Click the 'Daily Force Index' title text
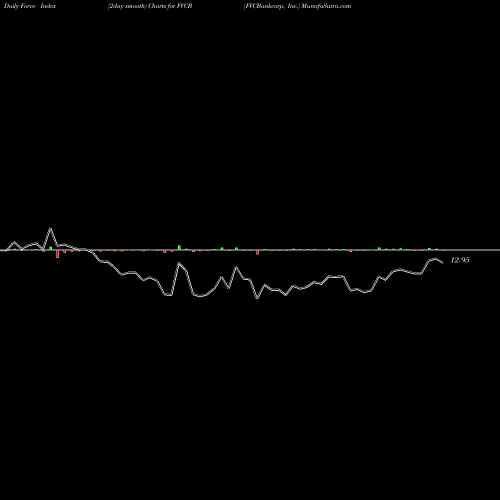 [30, 6]
